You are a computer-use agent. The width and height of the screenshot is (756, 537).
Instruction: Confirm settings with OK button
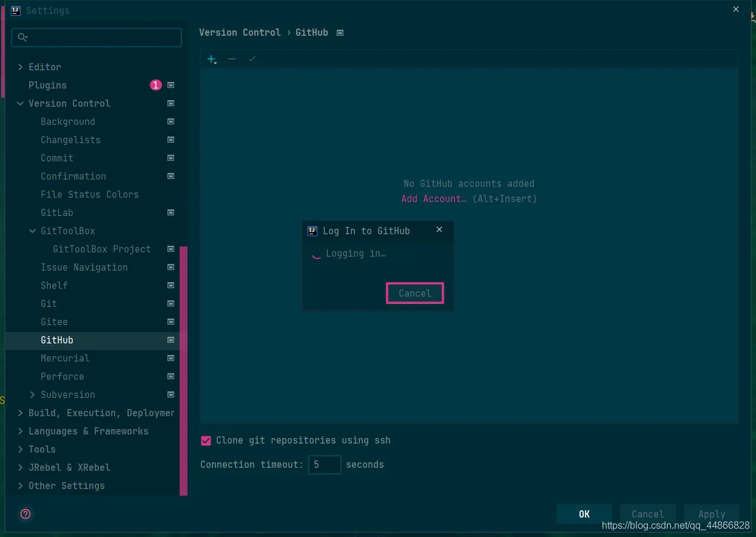pyautogui.click(x=584, y=514)
